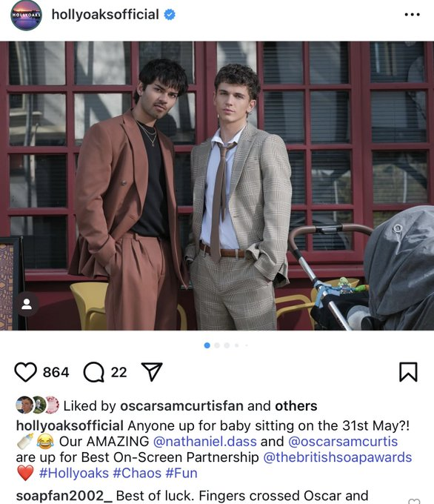The width and height of the screenshot is (434, 504).
Task: Open the @oscarsamcurtis mention
Action: coord(343,441)
